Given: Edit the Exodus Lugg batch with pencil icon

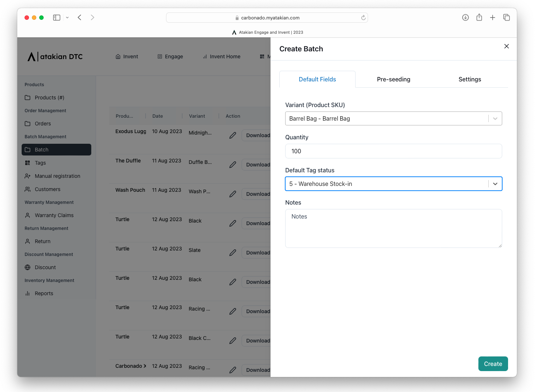Looking at the screenshot, I should pos(233,135).
